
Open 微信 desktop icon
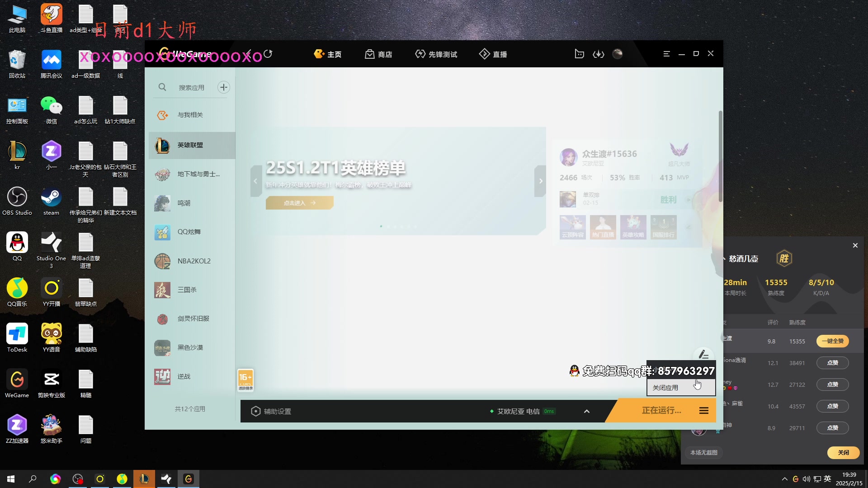pyautogui.click(x=52, y=110)
